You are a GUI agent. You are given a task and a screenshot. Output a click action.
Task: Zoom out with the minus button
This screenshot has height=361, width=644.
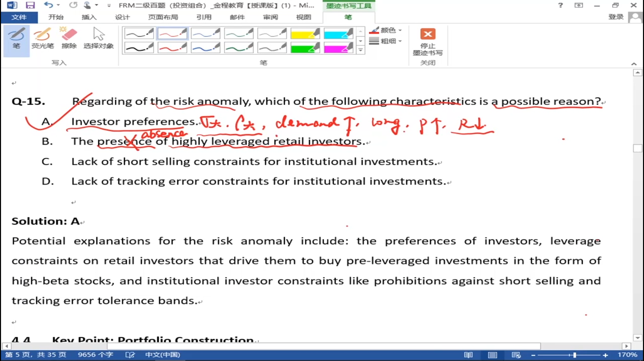533,355
